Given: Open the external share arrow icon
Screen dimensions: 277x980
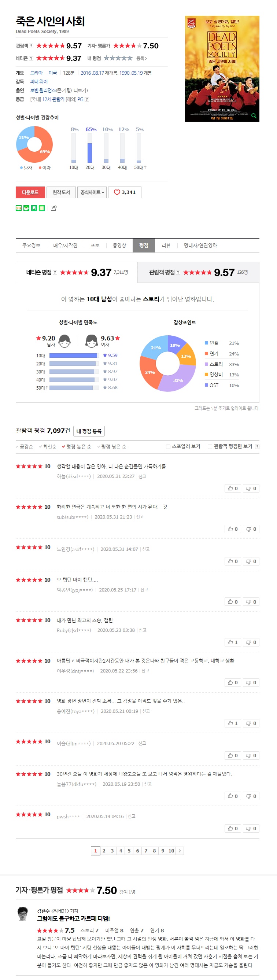Looking at the screenshot, I should coord(53,208).
